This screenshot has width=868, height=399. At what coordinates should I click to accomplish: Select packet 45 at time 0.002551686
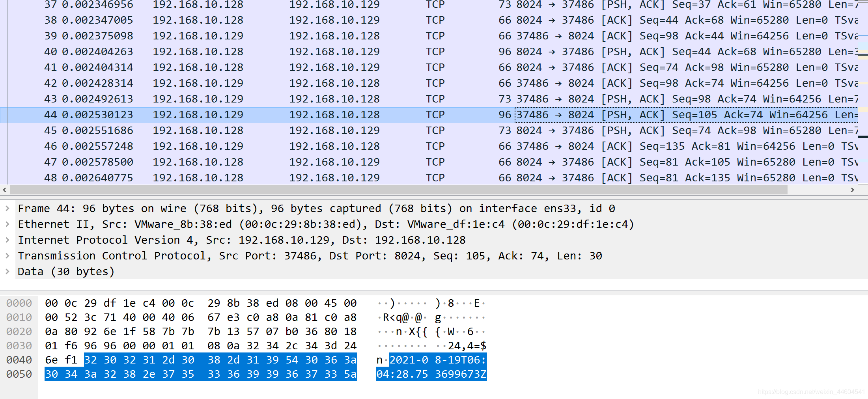tap(429, 131)
